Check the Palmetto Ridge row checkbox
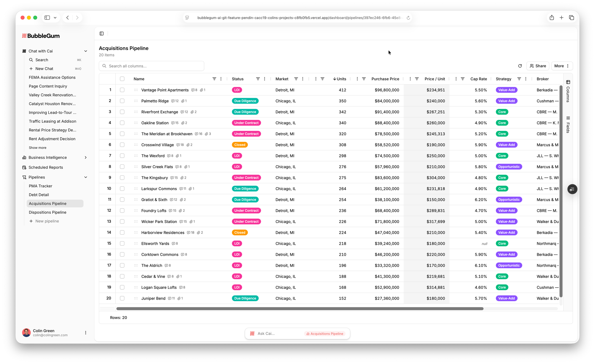595x364 pixels. [x=122, y=101]
